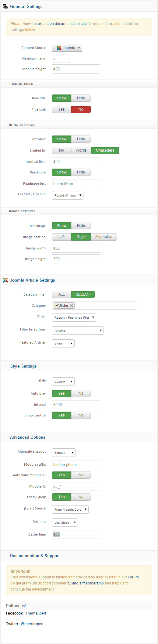Open the Order dropdown
The image size is (158, 644).
coord(74,317)
